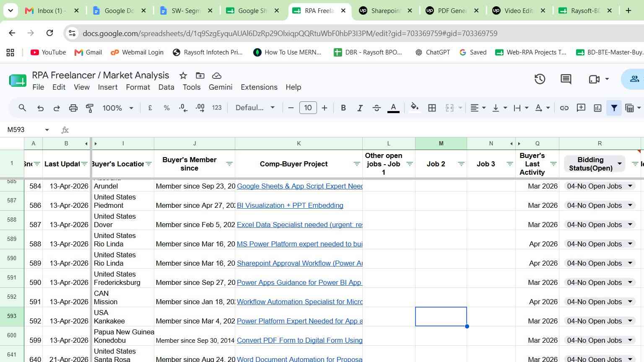Open version history clock icon

[x=540, y=79]
